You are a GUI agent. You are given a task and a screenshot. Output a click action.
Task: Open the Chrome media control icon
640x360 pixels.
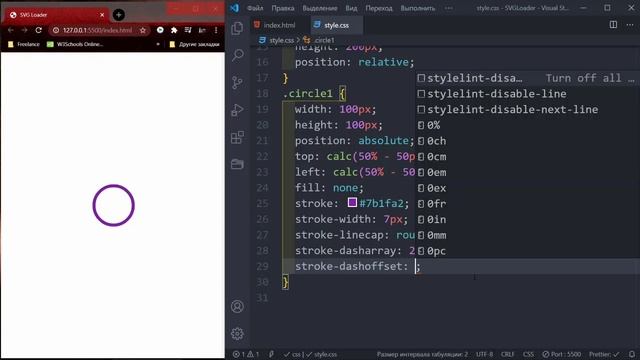click(x=188, y=30)
